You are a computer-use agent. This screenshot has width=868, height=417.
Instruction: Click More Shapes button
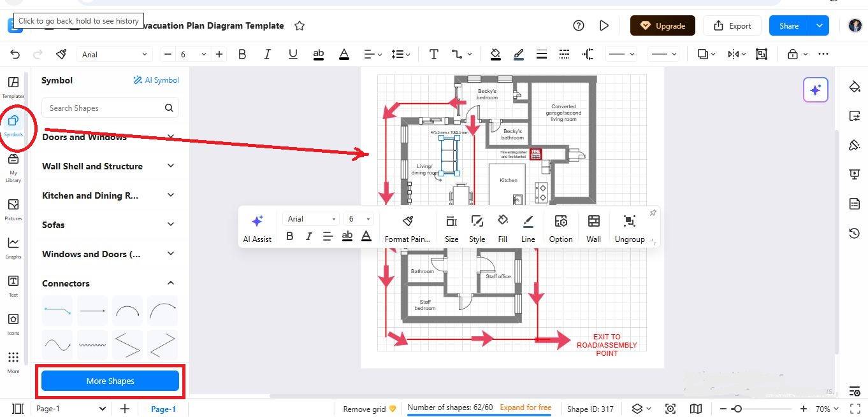click(110, 381)
